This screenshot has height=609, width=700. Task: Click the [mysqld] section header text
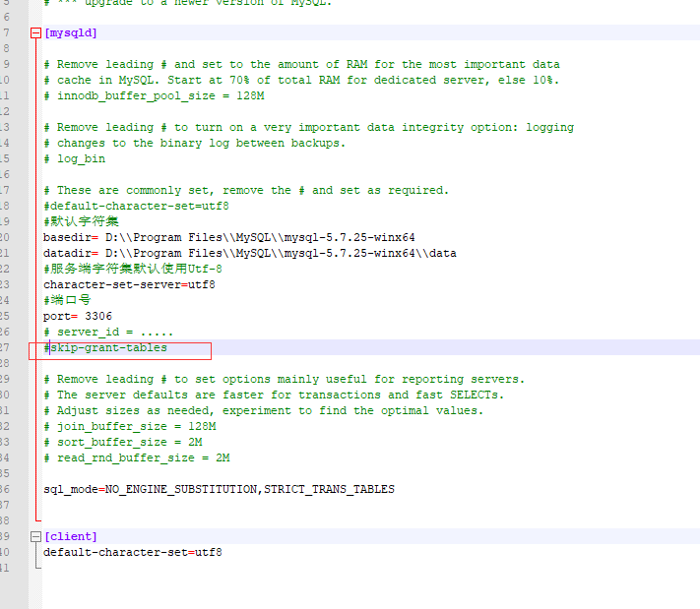(x=71, y=33)
